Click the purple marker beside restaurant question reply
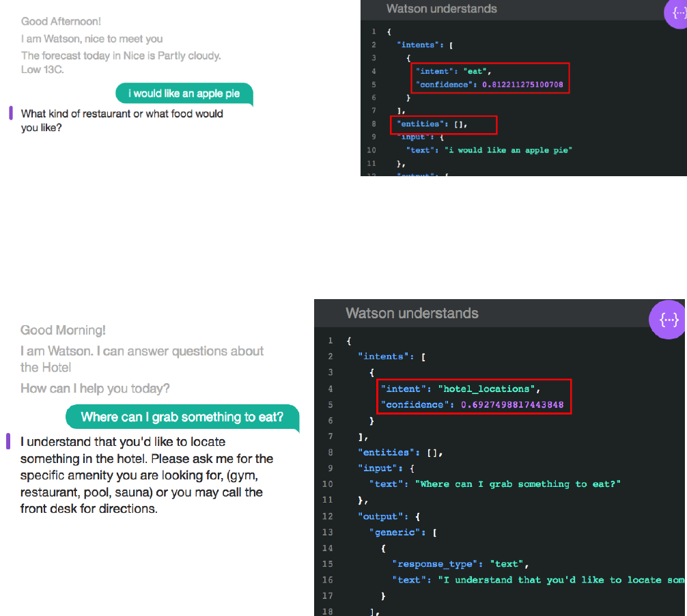This screenshot has width=687, height=616. (10, 113)
